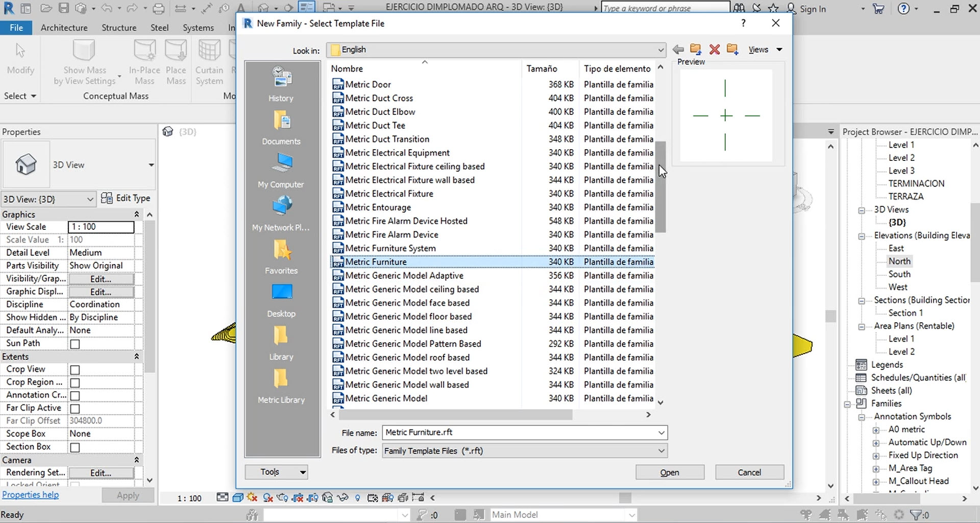Click Edit for Visibility/Graphics Overrides
Image resolution: width=980 pixels, height=523 pixels.
point(101,279)
